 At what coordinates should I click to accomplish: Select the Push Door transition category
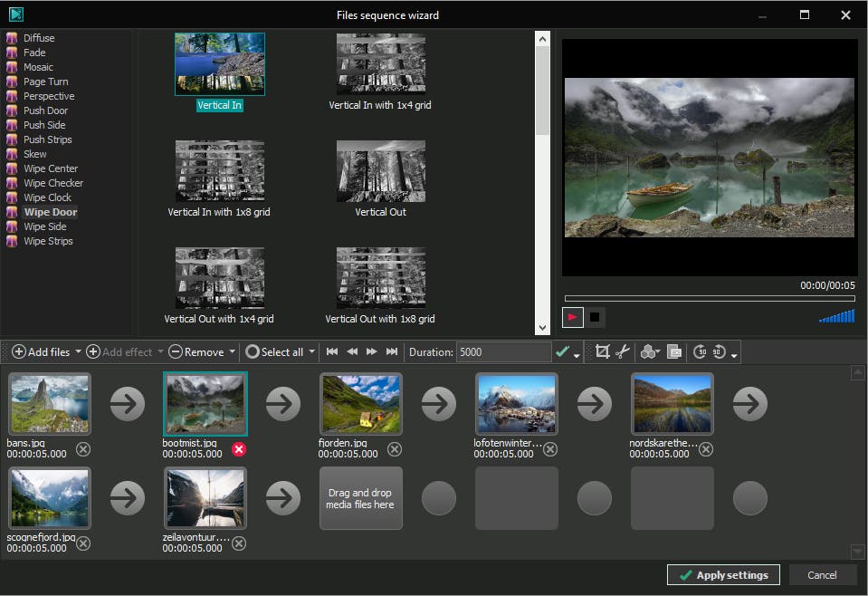click(x=45, y=111)
